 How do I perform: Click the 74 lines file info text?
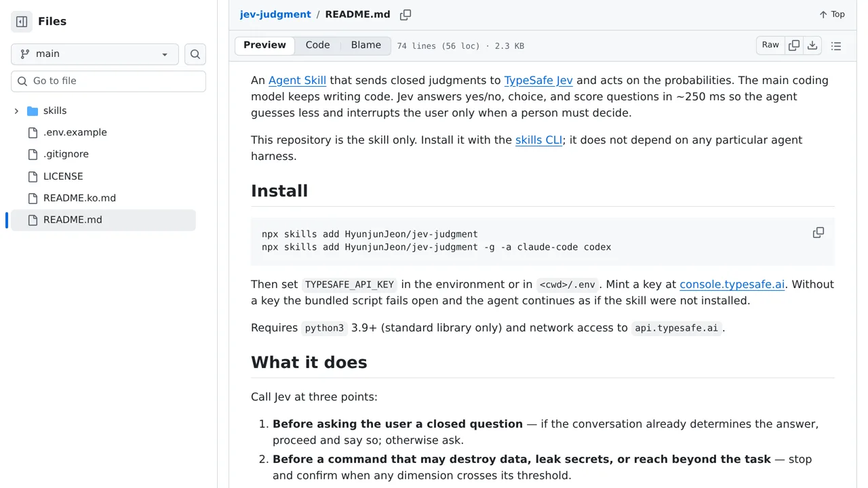point(460,46)
